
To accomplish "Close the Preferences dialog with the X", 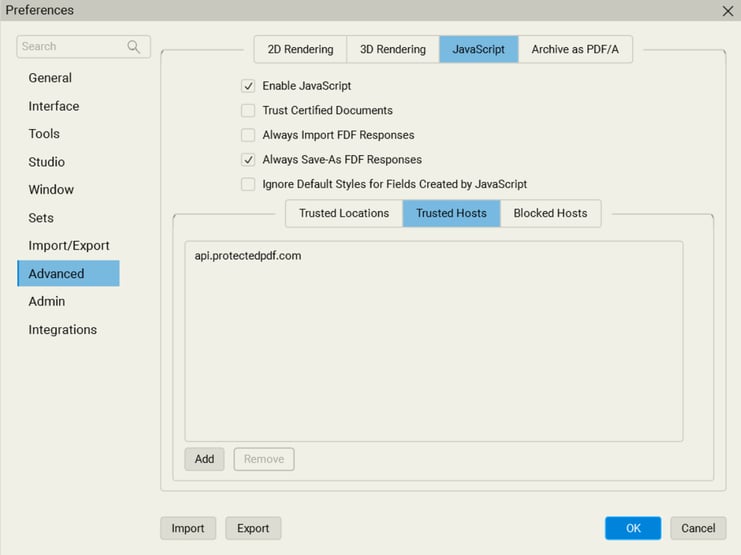I will [728, 10].
